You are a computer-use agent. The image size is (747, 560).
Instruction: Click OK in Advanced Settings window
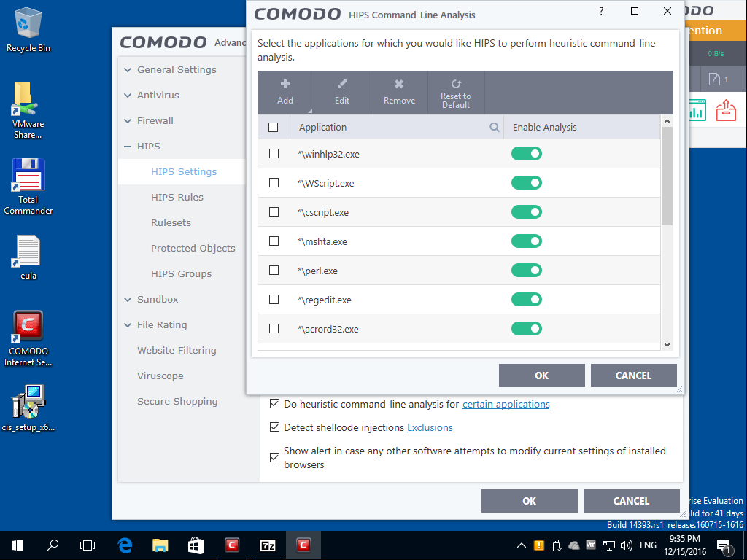[x=530, y=501]
